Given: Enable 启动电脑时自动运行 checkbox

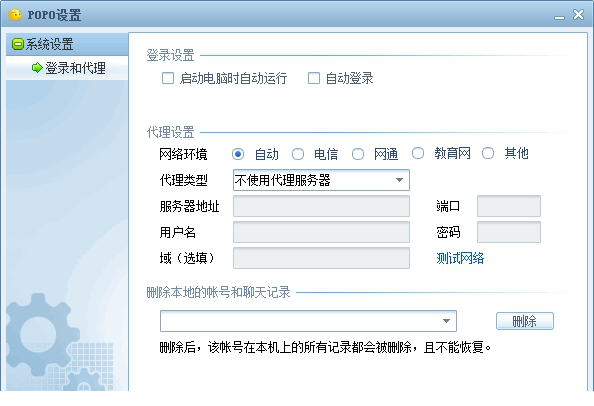Looking at the screenshot, I should 168,78.
